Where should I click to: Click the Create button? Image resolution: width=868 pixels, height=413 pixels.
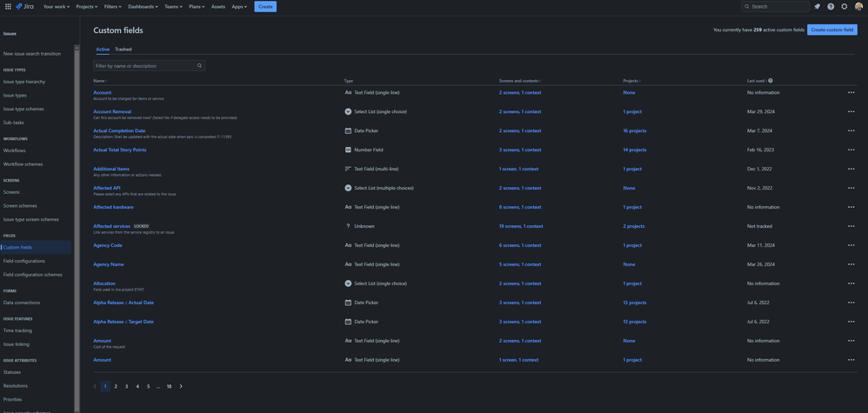click(265, 7)
